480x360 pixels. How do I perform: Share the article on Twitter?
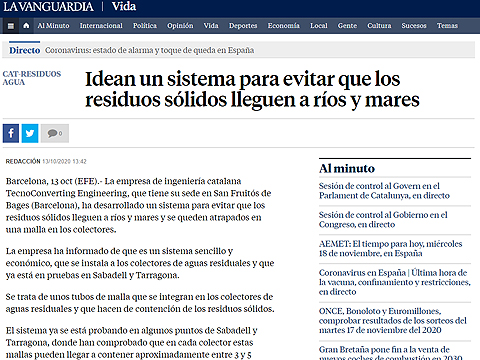click(x=30, y=133)
